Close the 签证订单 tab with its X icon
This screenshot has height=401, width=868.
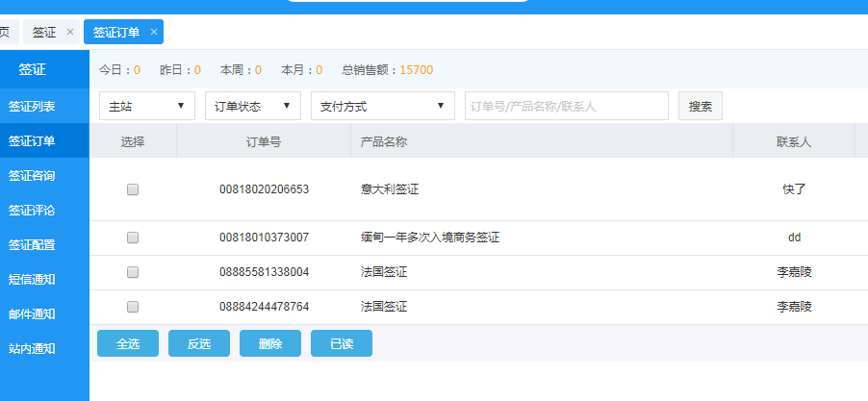(153, 32)
